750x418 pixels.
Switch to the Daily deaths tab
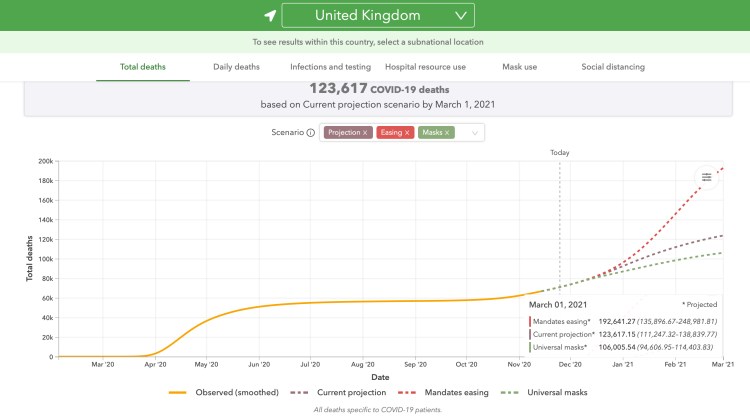pyautogui.click(x=236, y=67)
